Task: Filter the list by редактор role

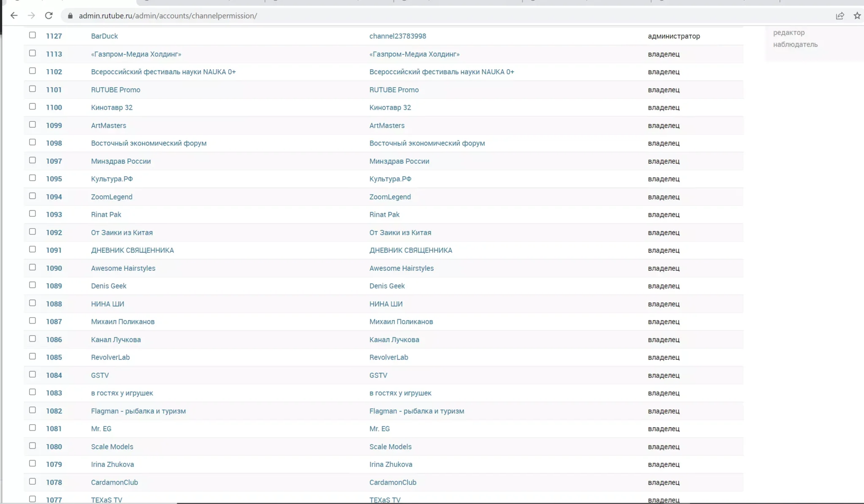Action: coord(788,32)
